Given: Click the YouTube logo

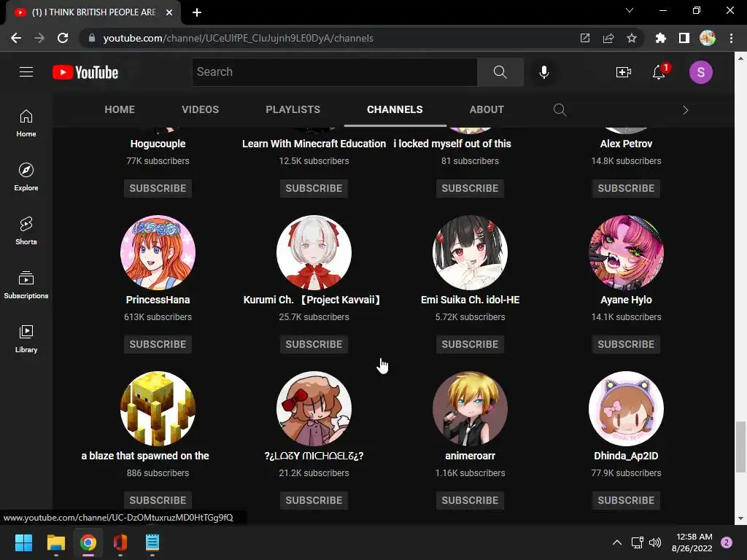Looking at the screenshot, I should 85,72.
